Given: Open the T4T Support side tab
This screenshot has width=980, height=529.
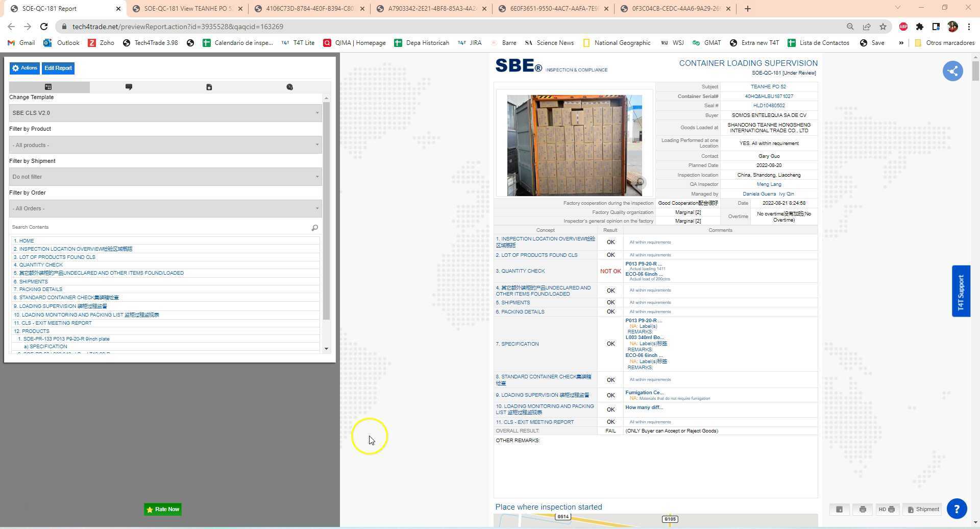Looking at the screenshot, I should pyautogui.click(x=961, y=292).
